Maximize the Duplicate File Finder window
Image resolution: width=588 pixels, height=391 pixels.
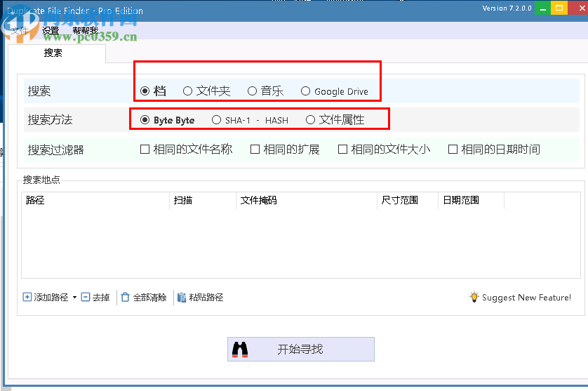(559, 8)
